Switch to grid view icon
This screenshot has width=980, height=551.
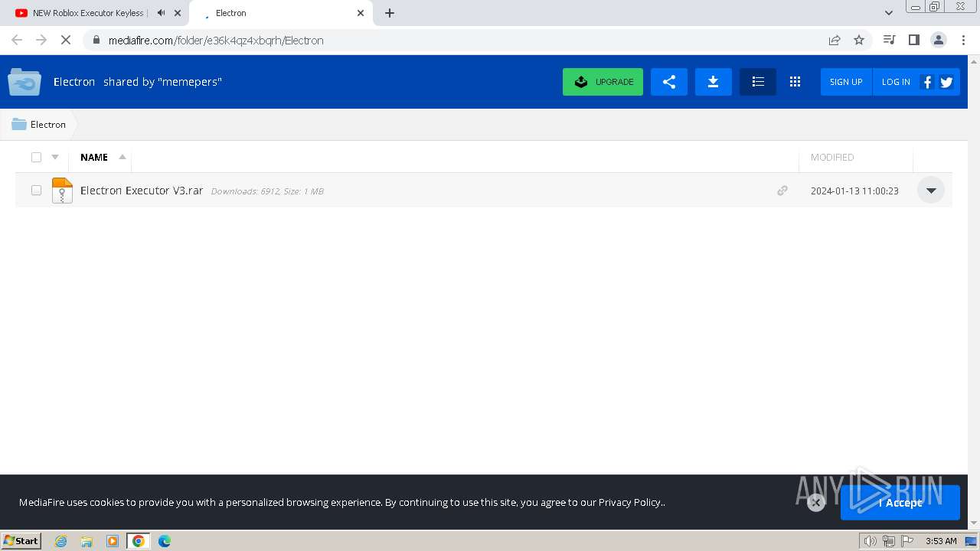click(795, 82)
